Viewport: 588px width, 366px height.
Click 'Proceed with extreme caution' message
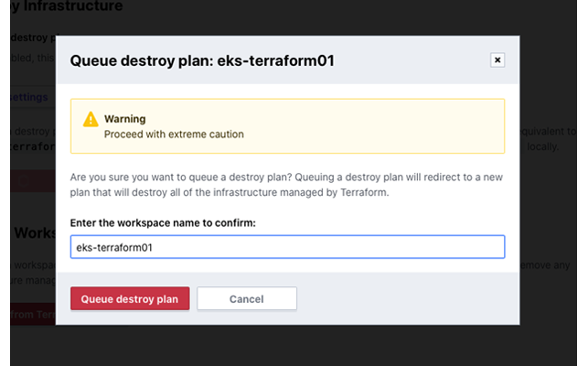coord(174,134)
